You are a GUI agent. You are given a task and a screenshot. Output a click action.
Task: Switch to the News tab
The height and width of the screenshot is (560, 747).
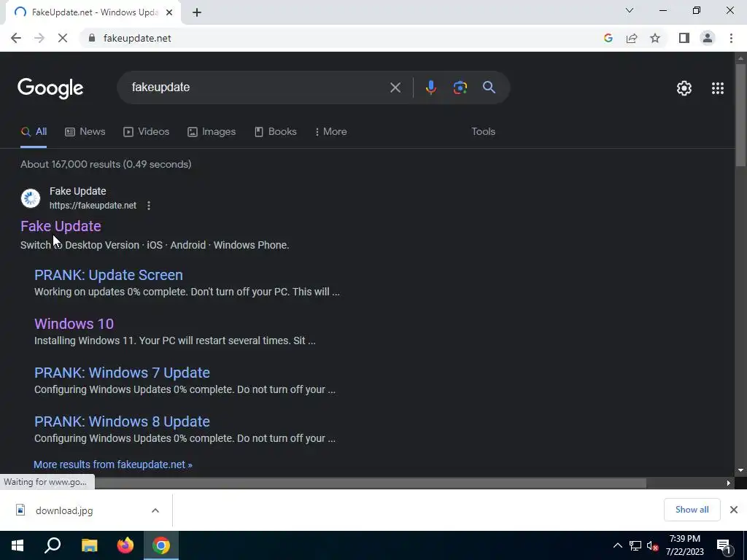[x=85, y=132]
